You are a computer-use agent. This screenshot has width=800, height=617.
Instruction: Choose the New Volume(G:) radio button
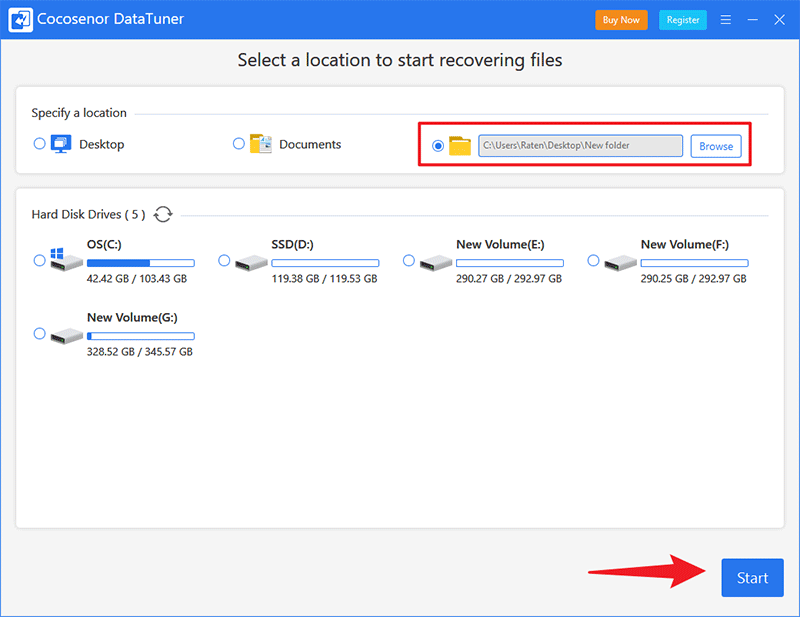point(39,334)
